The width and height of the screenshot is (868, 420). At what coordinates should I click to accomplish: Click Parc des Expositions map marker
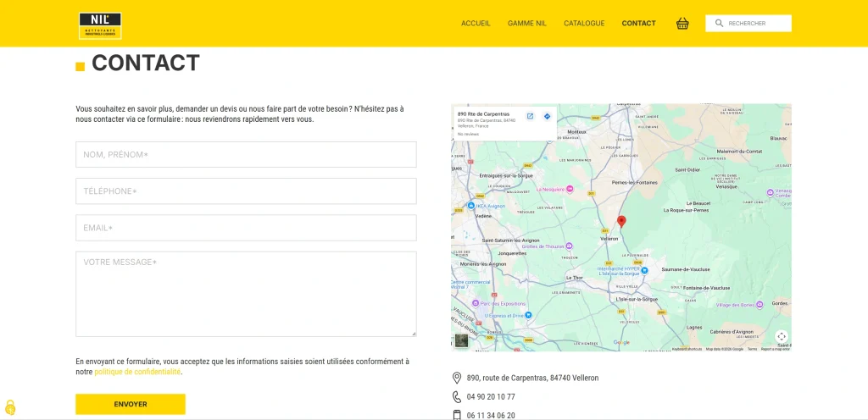pyautogui.click(x=475, y=303)
